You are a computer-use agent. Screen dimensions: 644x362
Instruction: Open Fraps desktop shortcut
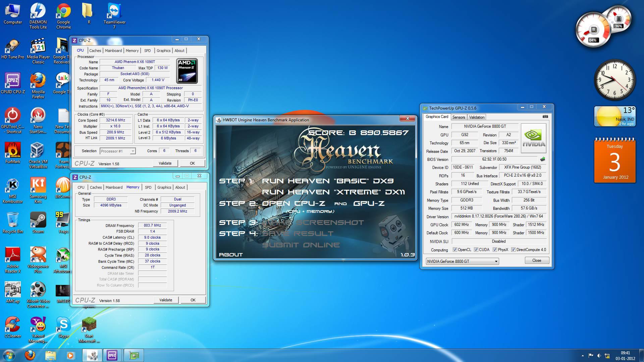click(x=63, y=223)
